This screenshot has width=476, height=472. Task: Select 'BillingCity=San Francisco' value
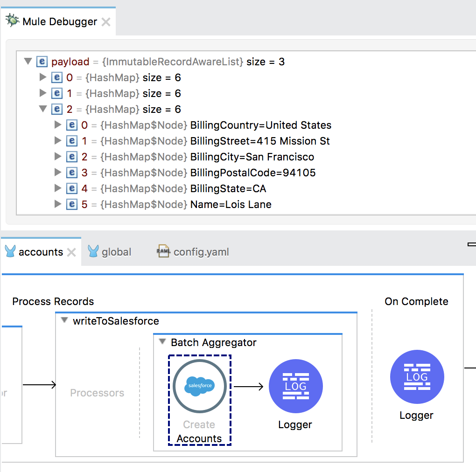click(252, 157)
